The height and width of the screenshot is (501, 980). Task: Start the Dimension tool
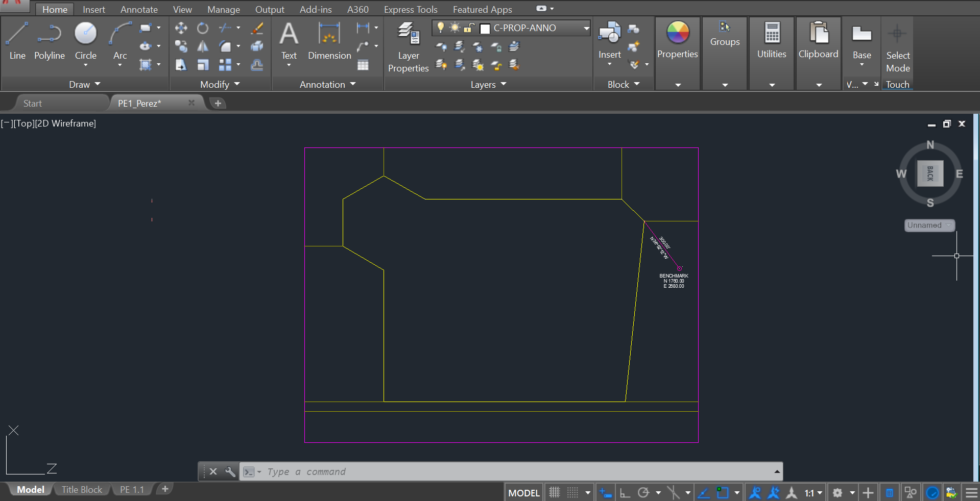pos(329,41)
